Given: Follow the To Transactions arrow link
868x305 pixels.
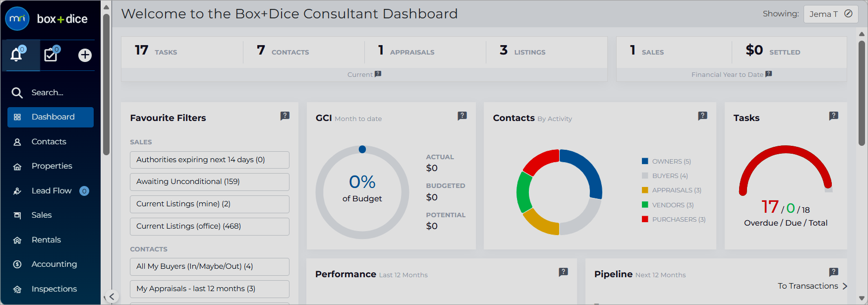Looking at the screenshot, I should coord(813,286).
